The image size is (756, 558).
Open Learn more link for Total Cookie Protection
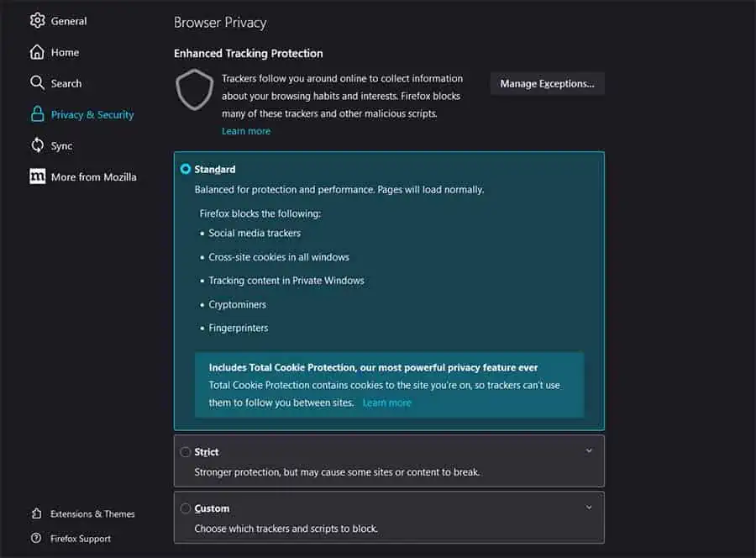tap(386, 403)
